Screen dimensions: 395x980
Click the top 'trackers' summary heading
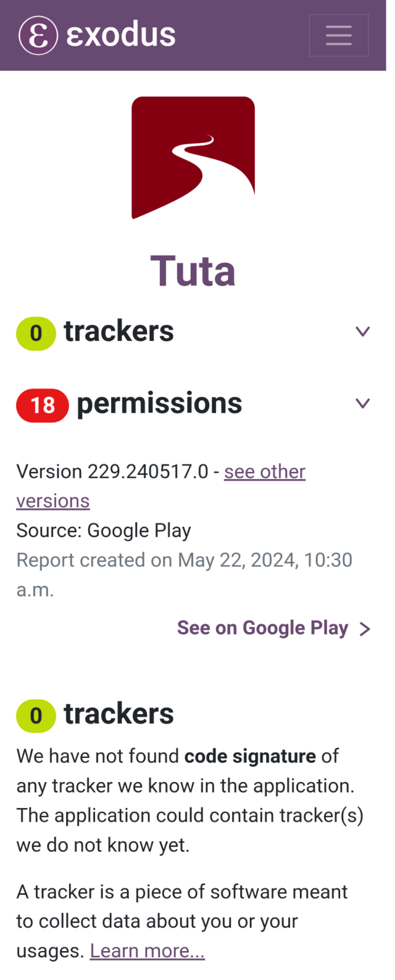tap(118, 331)
